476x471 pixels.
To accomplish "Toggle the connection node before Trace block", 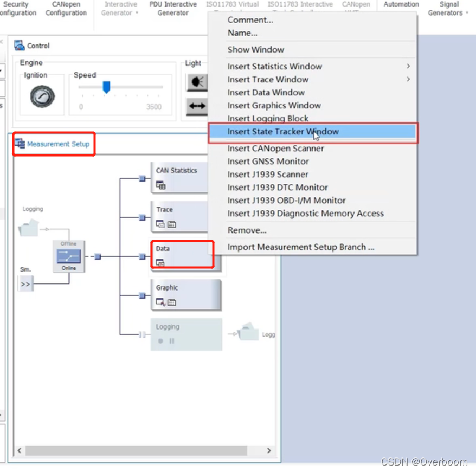I will [142, 217].
